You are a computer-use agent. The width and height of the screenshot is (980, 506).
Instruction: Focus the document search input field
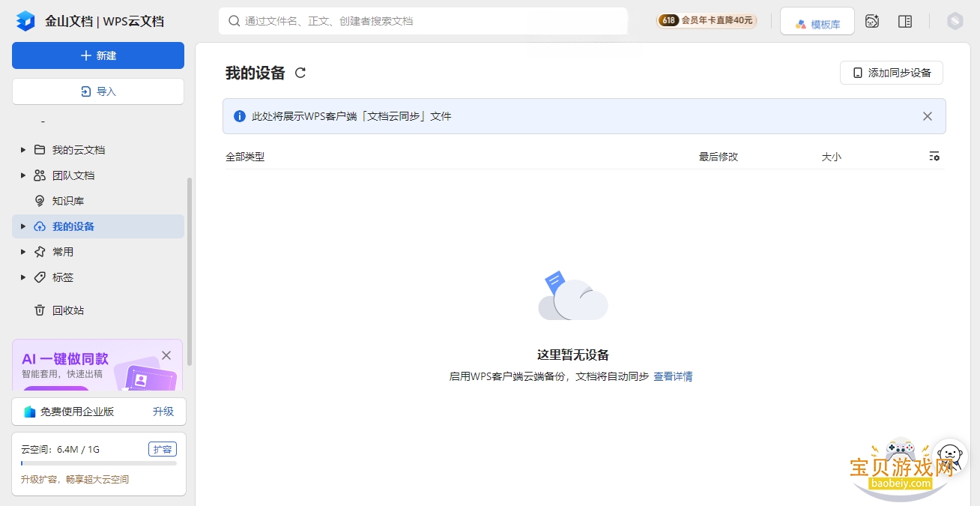click(423, 21)
